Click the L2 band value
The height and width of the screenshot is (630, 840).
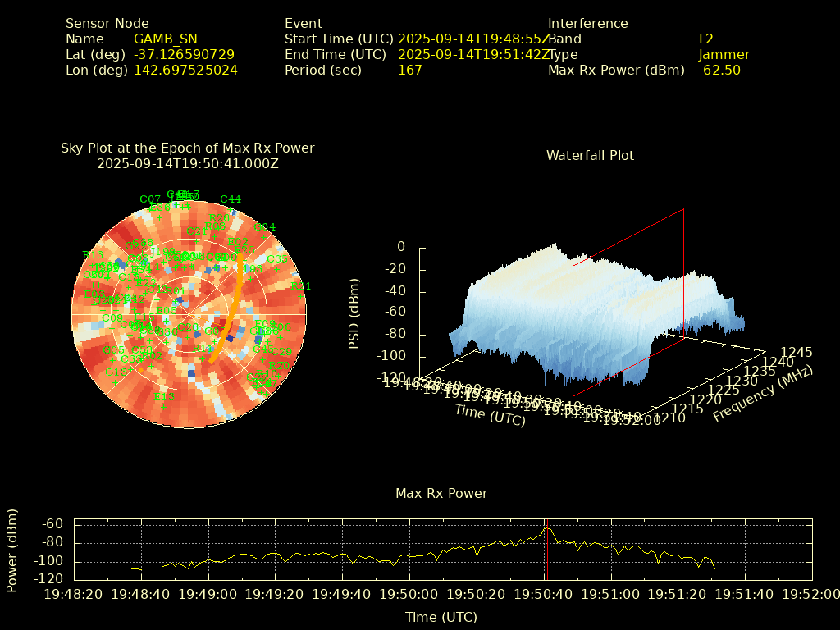[x=705, y=39]
